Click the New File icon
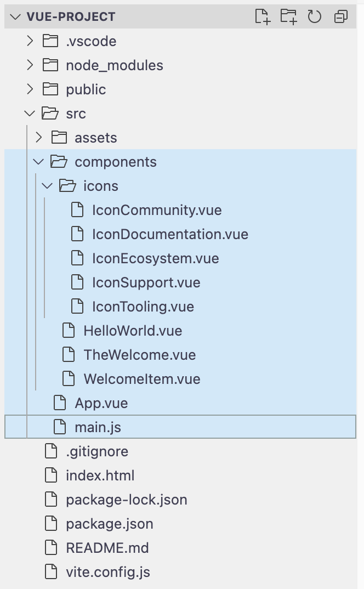364x589 pixels. point(263,17)
